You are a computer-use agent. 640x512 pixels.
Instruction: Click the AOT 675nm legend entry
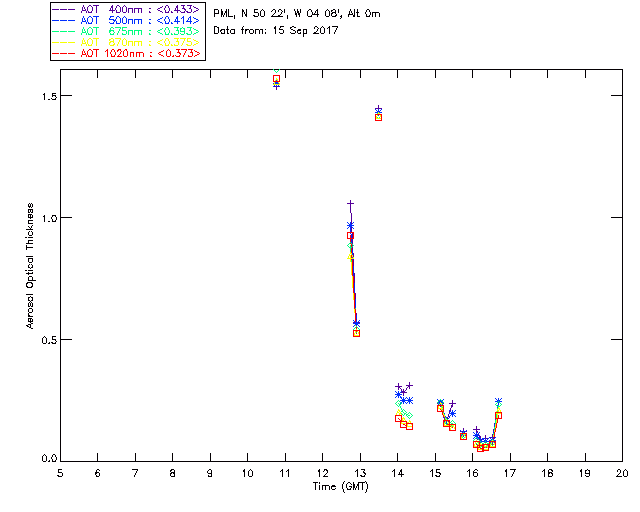[127, 31]
